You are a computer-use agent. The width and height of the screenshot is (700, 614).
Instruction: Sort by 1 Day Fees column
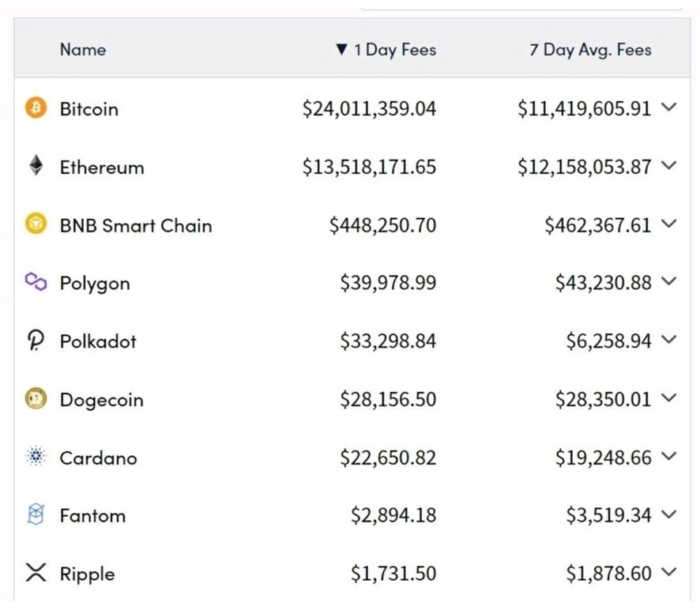tap(386, 50)
